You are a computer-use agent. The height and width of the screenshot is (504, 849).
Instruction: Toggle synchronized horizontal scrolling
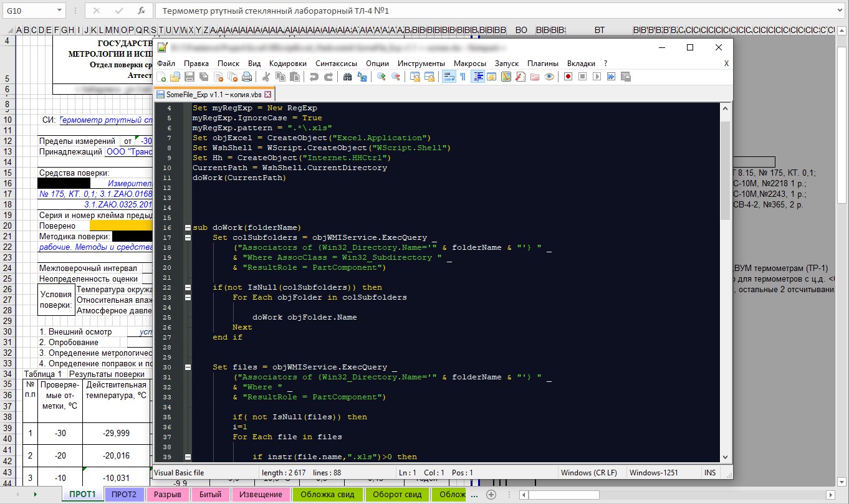[429, 77]
